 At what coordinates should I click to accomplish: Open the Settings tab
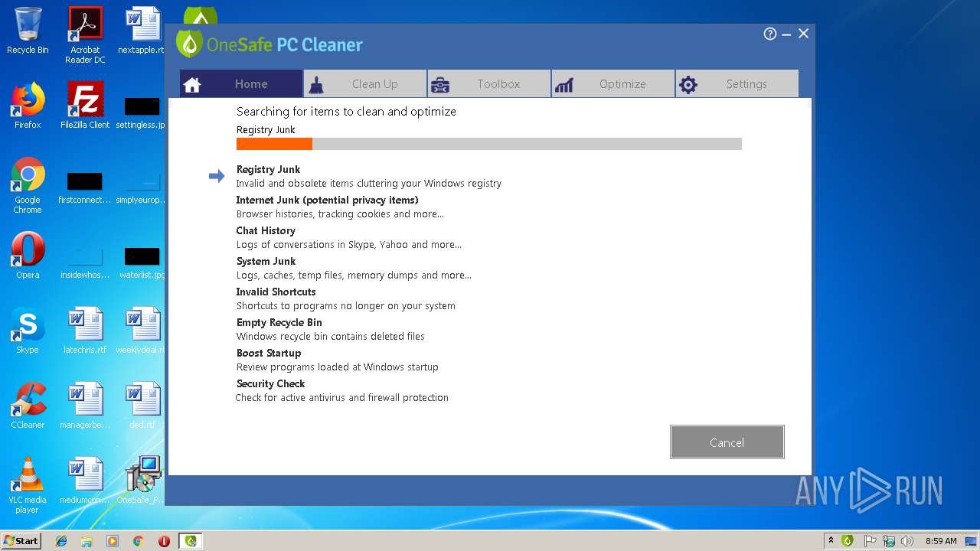[x=737, y=84]
